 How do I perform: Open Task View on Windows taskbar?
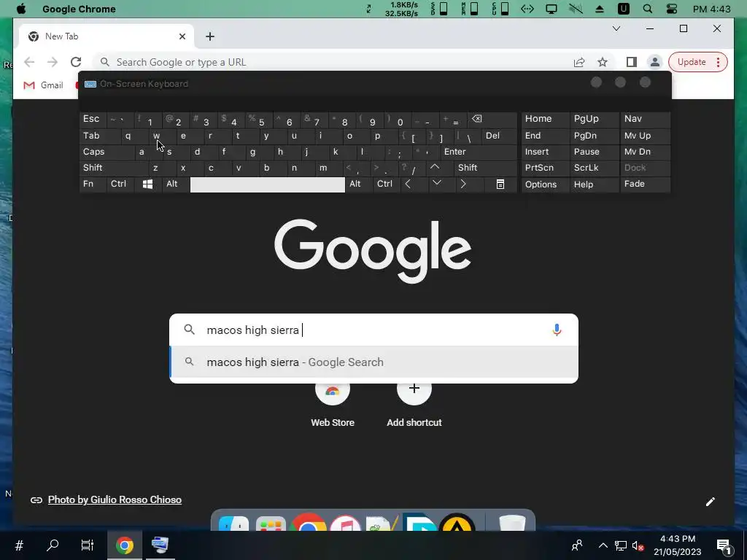pyautogui.click(x=88, y=545)
